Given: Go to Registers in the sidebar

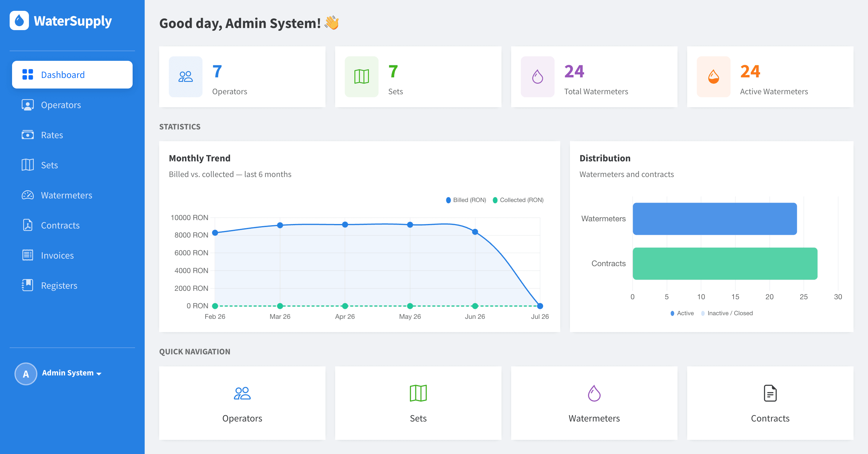Looking at the screenshot, I should coord(72,285).
